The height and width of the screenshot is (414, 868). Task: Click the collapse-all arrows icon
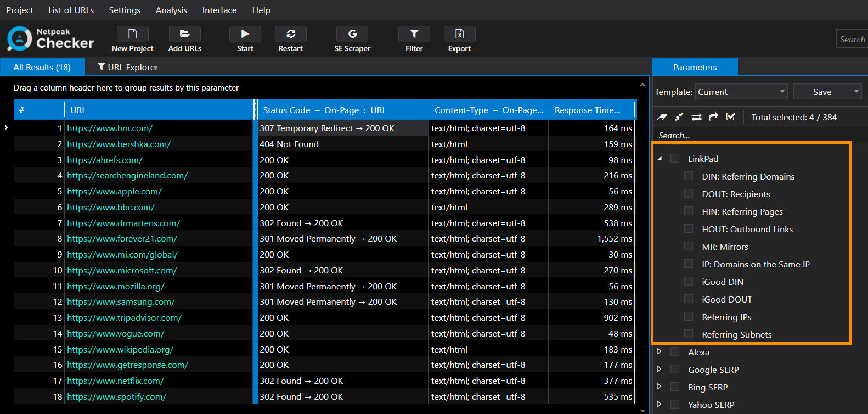679,117
